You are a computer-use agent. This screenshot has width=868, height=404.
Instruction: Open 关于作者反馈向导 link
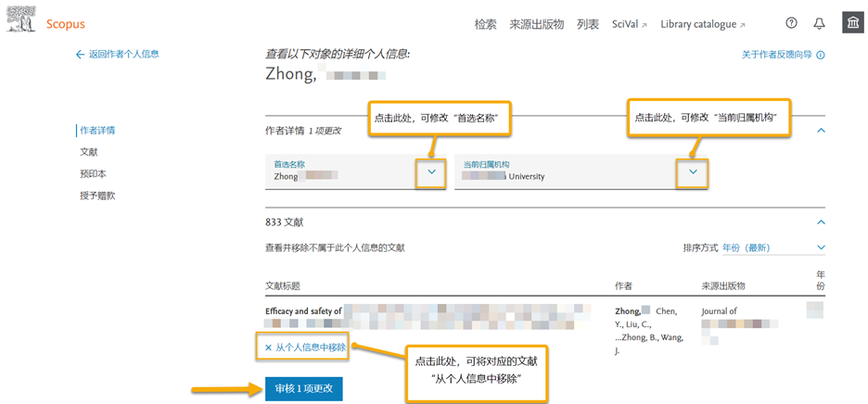coord(777,55)
